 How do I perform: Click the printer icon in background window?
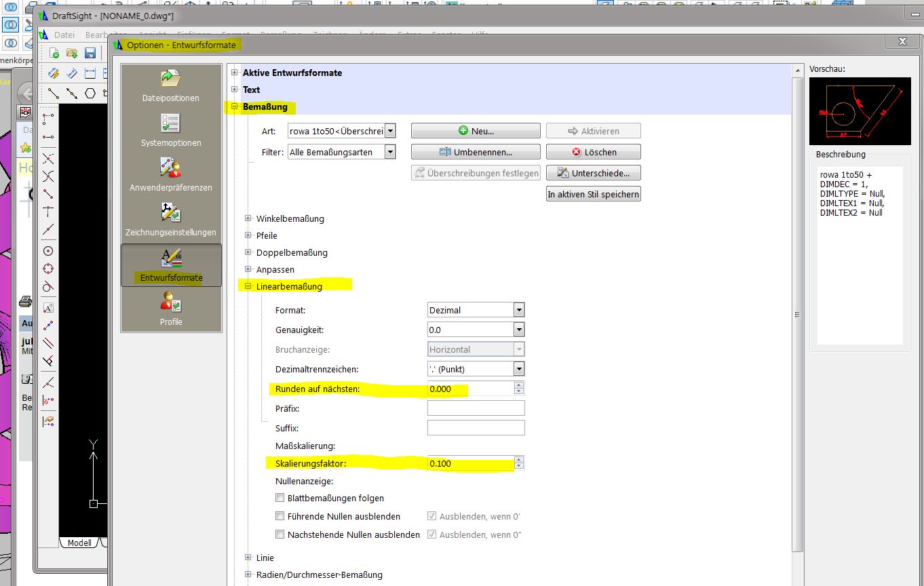[25, 301]
